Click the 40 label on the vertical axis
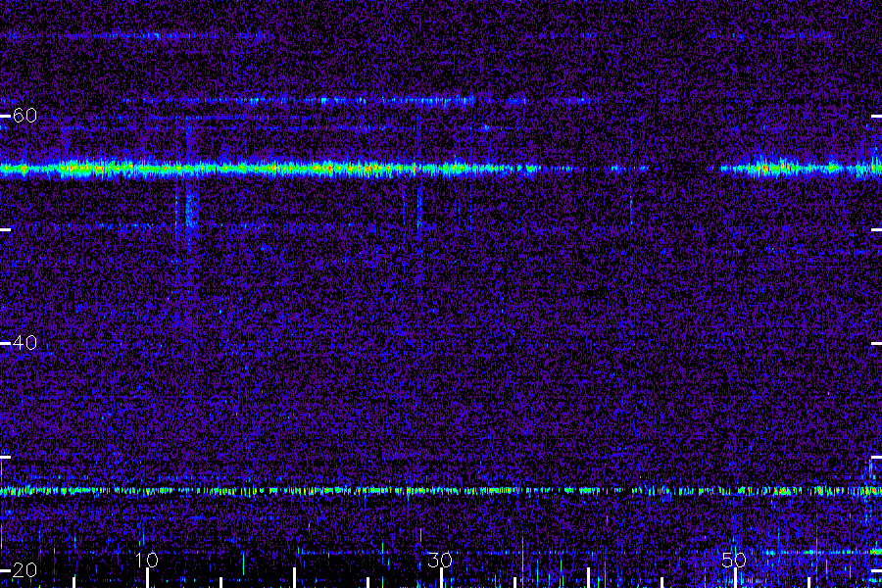Screen dimensions: 882x588 24,343
